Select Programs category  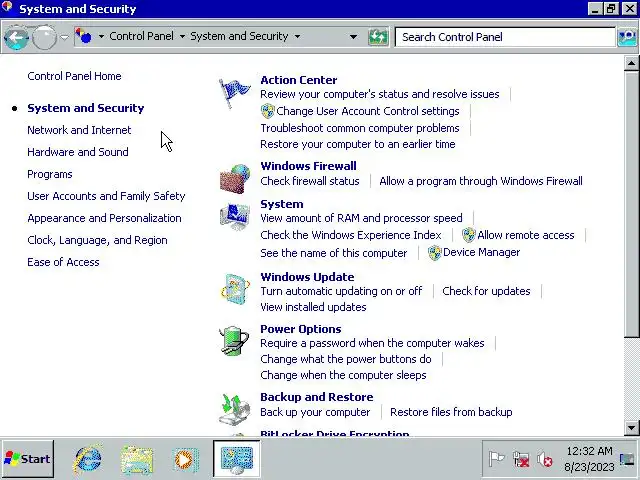(50, 174)
